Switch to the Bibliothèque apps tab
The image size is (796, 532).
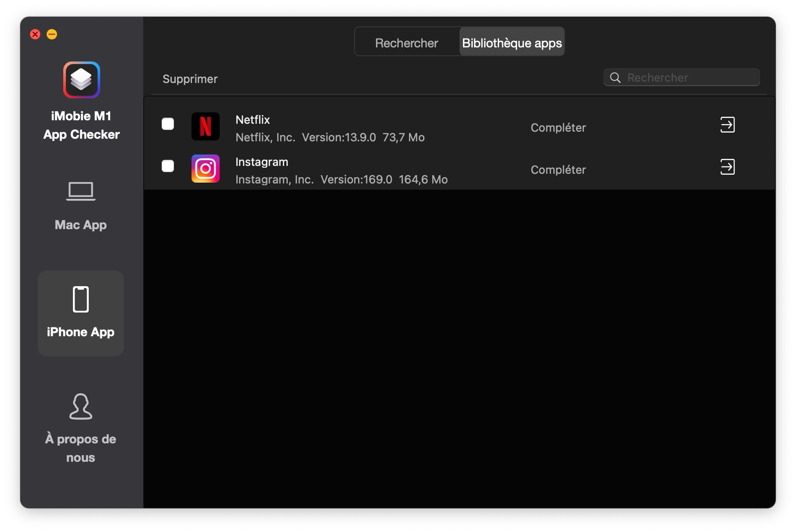click(511, 43)
